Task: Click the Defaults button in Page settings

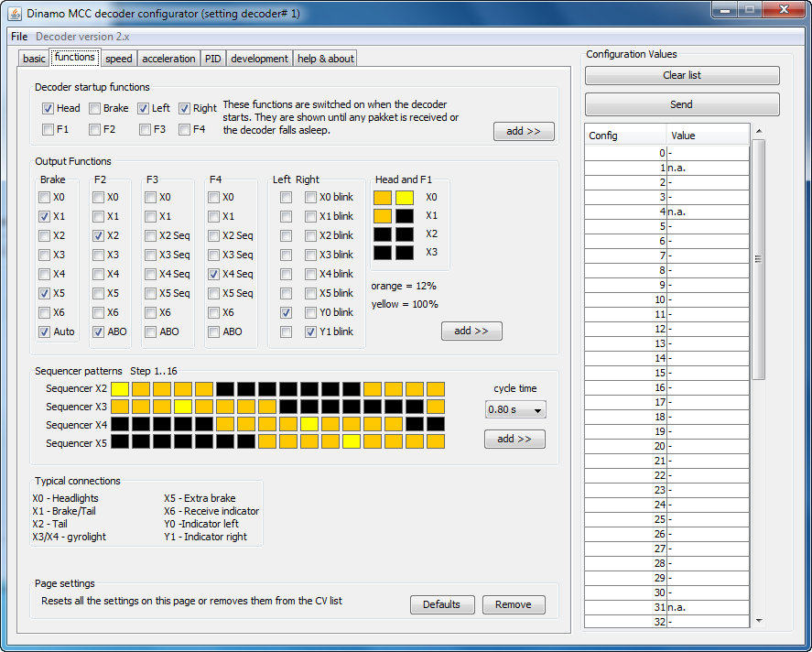Action: point(441,604)
